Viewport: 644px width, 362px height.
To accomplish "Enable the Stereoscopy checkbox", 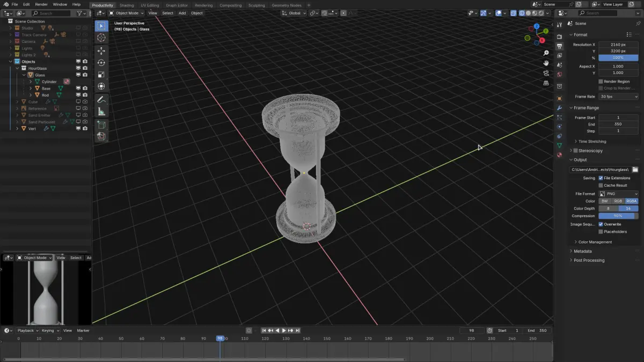I will [576, 151].
